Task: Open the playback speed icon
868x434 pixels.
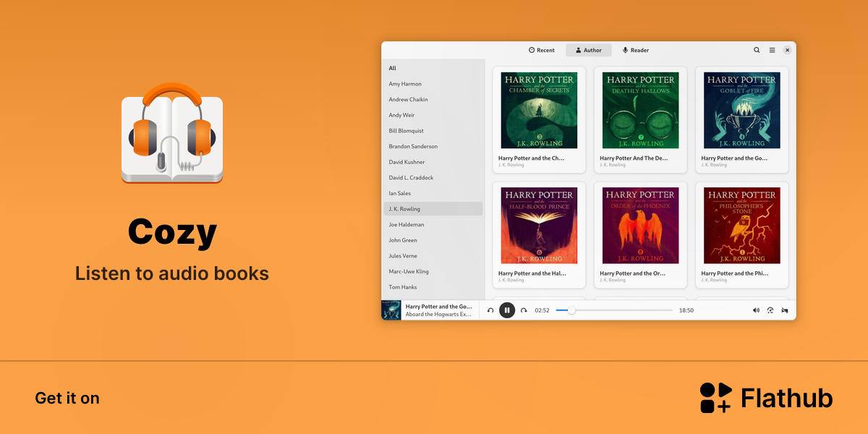Action: coord(770,310)
